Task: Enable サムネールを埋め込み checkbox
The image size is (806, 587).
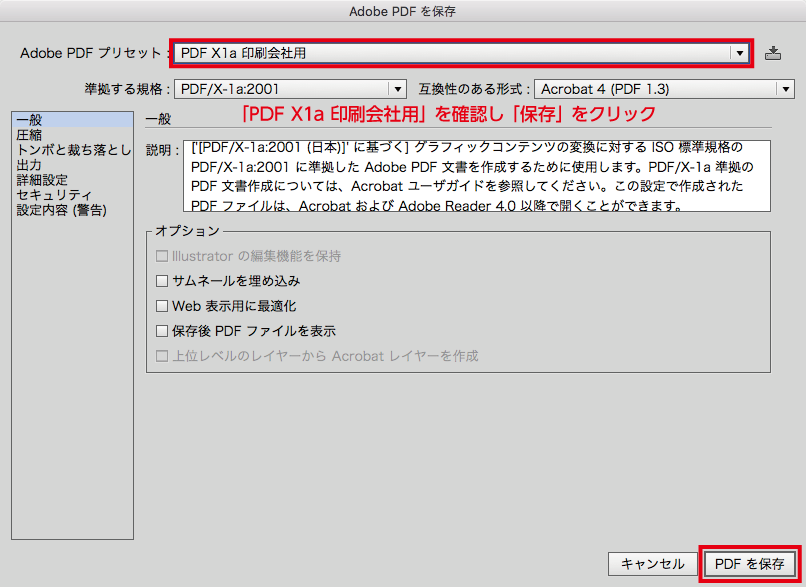Action: [x=162, y=281]
